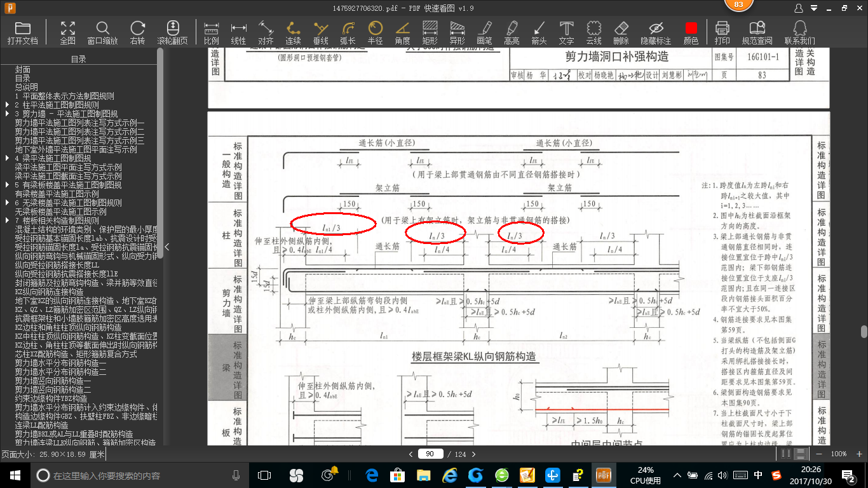Go to previous page arrow

click(x=412, y=454)
